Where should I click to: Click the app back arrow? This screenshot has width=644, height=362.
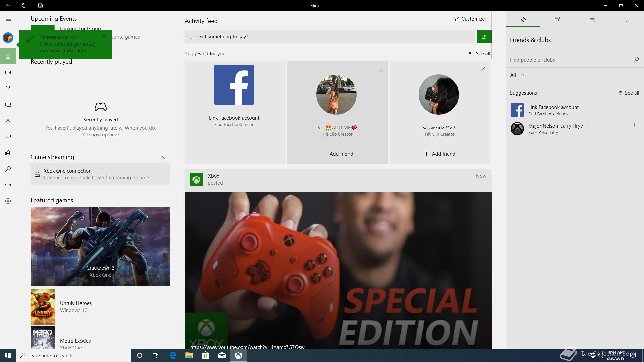pyautogui.click(x=8, y=5)
